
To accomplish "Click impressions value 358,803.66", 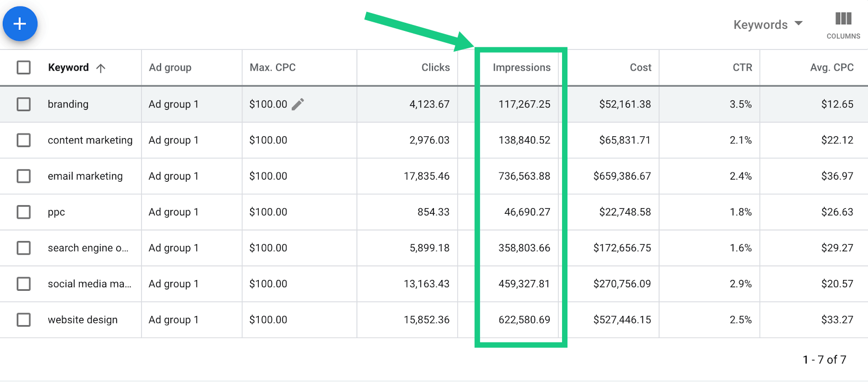I will coord(524,248).
